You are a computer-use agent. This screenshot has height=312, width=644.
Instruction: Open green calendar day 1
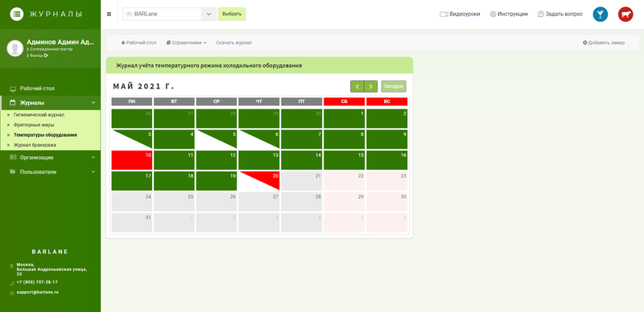[345, 118]
